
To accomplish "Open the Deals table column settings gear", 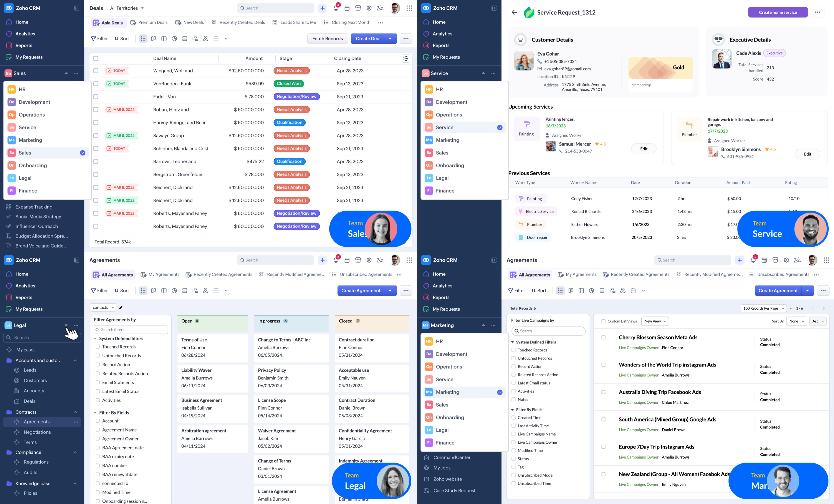I will [x=406, y=58].
